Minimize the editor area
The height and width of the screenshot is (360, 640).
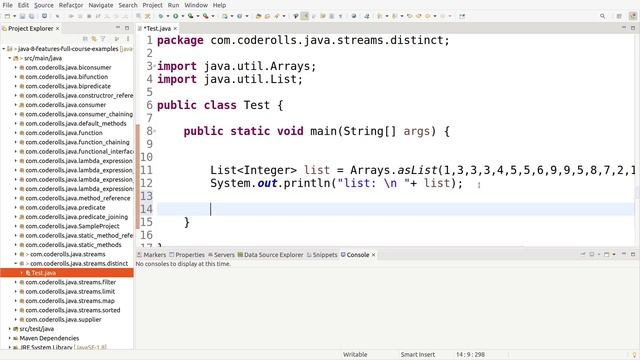(624, 28)
